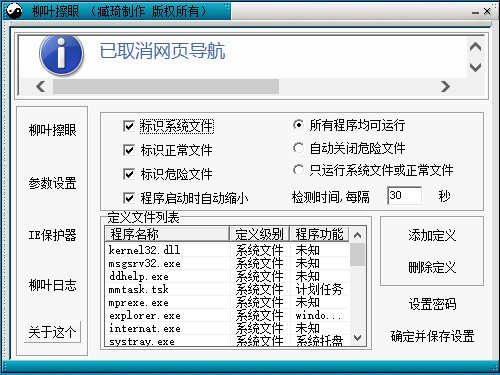Select the ddhelp.exe row
Image resolution: width=500 pixels, height=375 pixels.
point(228,276)
